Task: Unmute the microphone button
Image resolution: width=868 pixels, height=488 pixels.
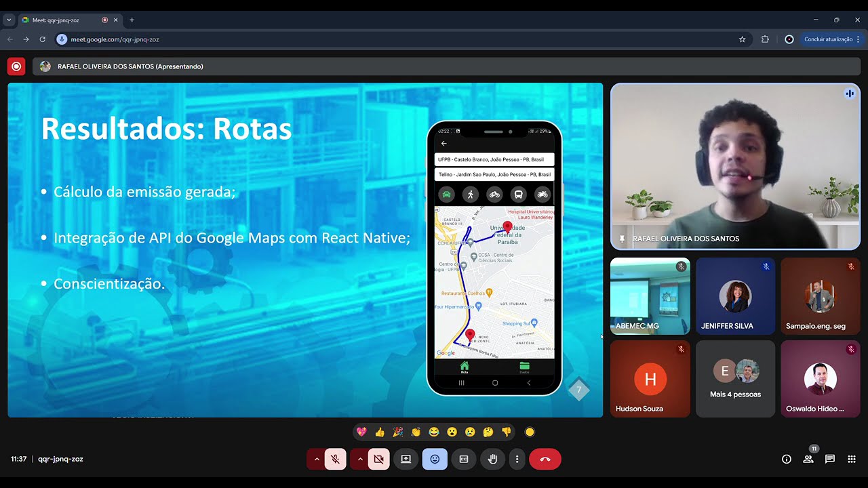Action: (x=335, y=459)
